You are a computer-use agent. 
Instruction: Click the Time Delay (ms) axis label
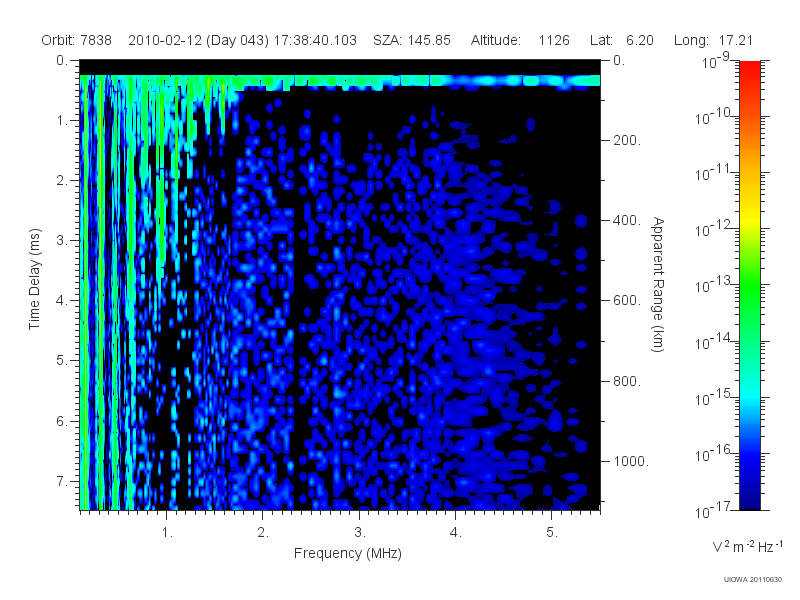[34, 279]
